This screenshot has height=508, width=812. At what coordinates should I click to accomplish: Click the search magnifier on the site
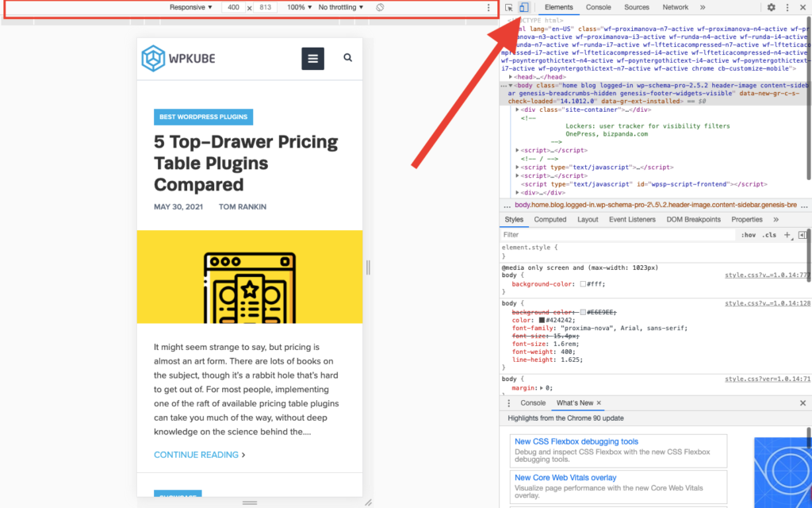[x=347, y=58]
